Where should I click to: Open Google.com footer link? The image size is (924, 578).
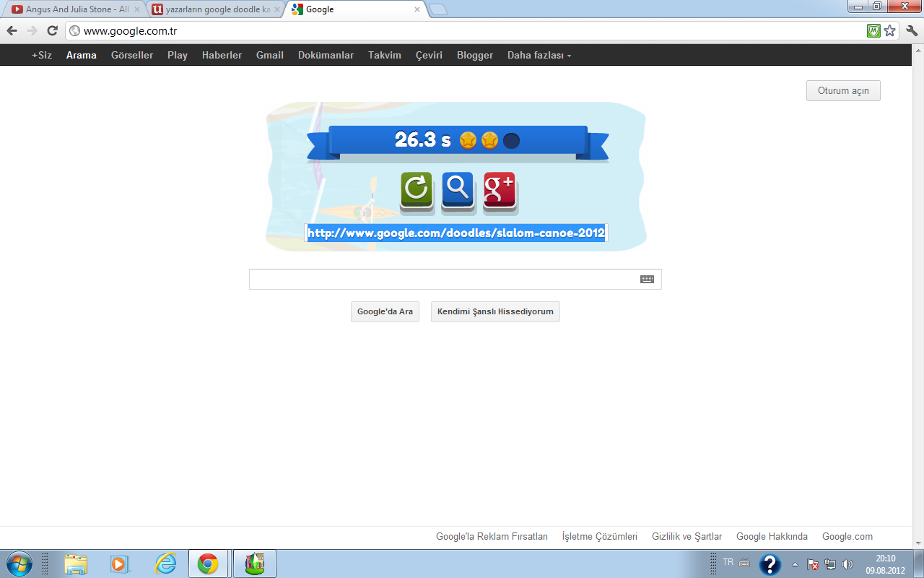(x=847, y=537)
